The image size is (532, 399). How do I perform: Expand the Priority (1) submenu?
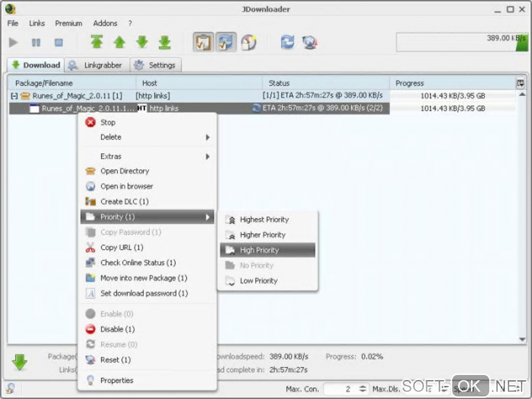147,217
